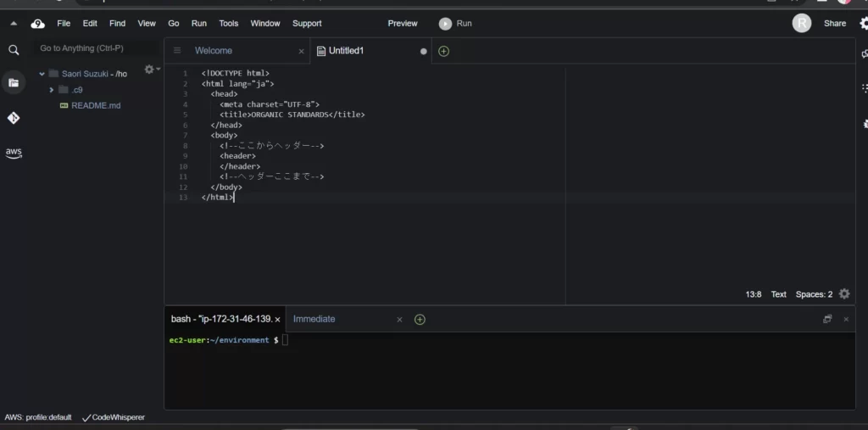
Task: Open README.md in the file tree
Action: [96, 105]
